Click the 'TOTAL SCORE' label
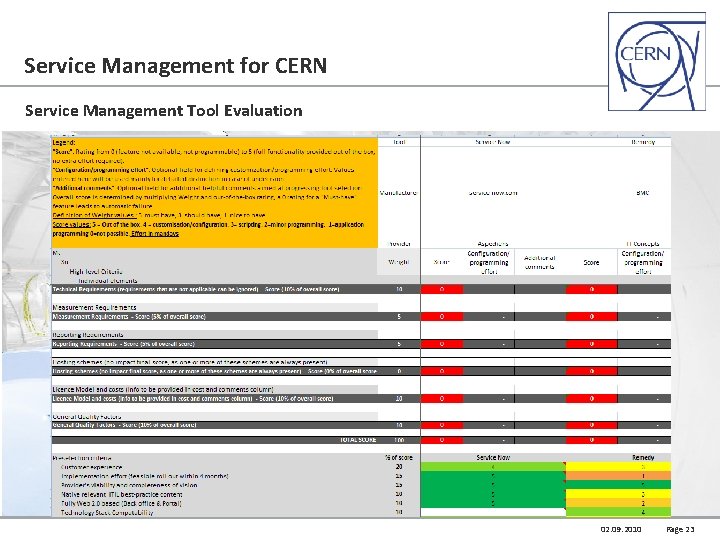The height and width of the screenshot is (540, 720). point(358,440)
